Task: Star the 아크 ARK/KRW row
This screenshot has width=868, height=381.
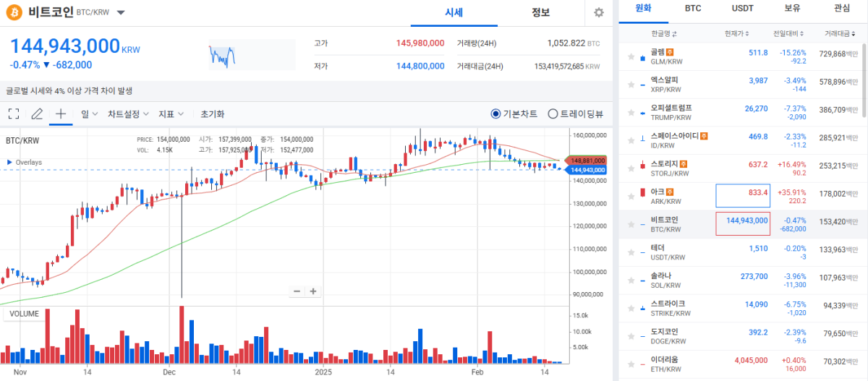Action: pos(631,197)
